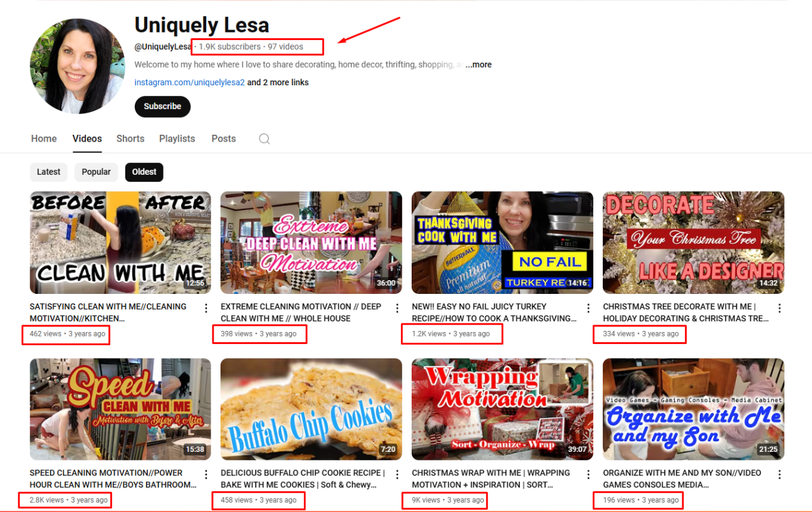Open three-dot menu for ORGANIZE WITH ME AND MY SON video
Image resolution: width=812 pixels, height=512 pixels.
[x=779, y=474]
